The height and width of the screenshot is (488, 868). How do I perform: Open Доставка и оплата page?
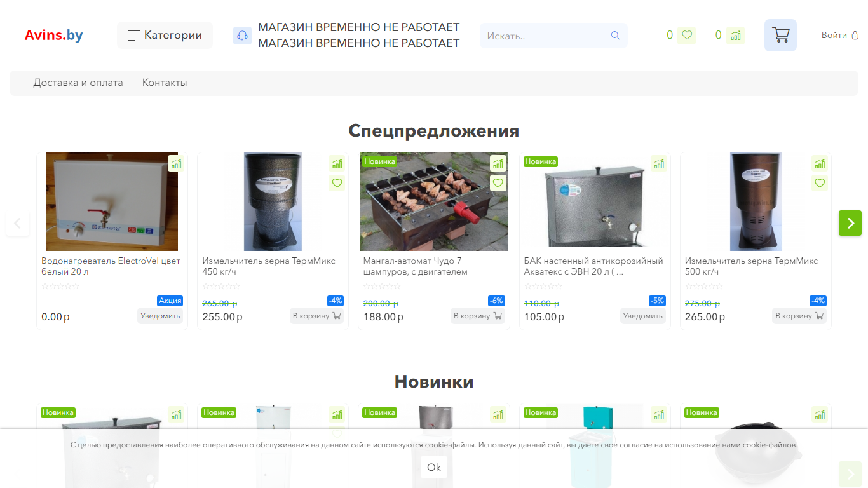[x=78, y=83]
